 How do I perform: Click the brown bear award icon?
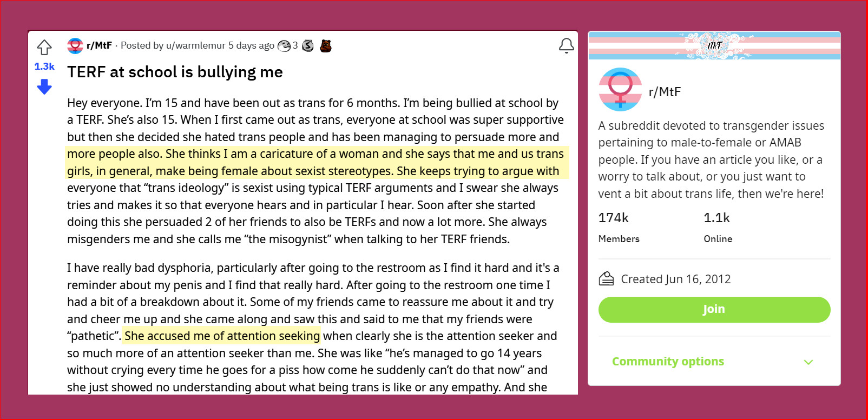click(325, 46)
